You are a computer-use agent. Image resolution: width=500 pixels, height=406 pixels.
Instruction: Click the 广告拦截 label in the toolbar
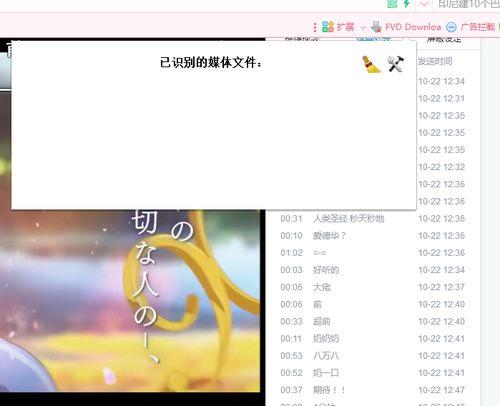[x=478, y=27]
